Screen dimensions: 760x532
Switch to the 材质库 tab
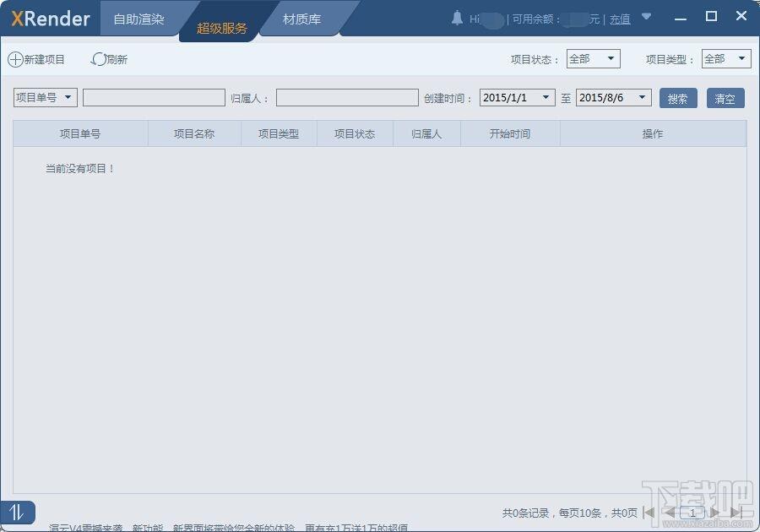301,19
